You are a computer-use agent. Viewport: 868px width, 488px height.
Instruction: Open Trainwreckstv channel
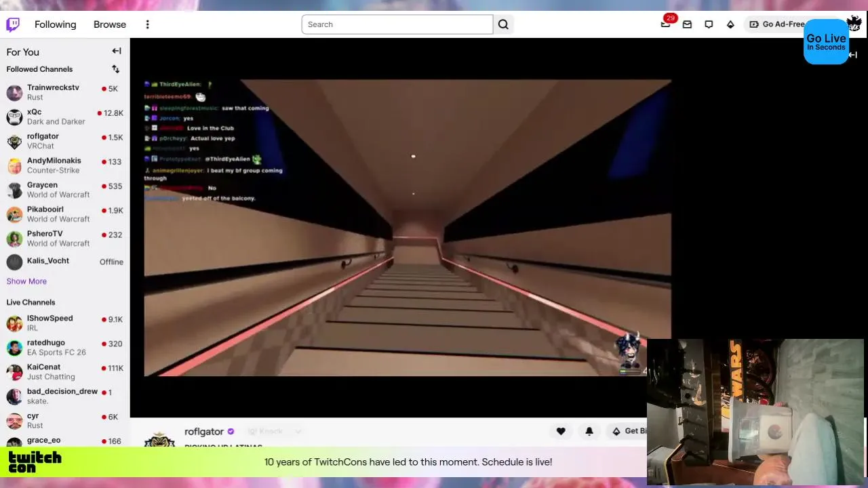tap(65, 92)
